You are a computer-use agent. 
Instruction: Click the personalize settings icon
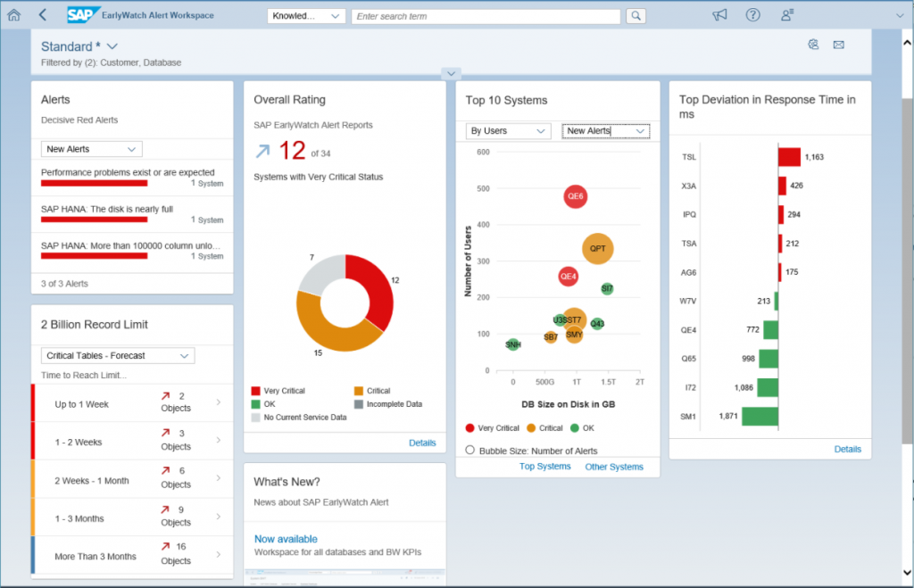pos(813,45)
